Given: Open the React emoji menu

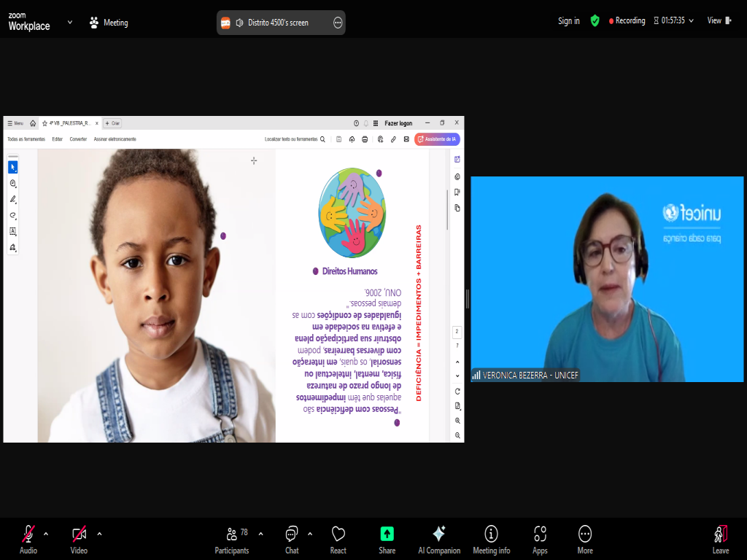Looking at the screenshot, I should point(338,539).
